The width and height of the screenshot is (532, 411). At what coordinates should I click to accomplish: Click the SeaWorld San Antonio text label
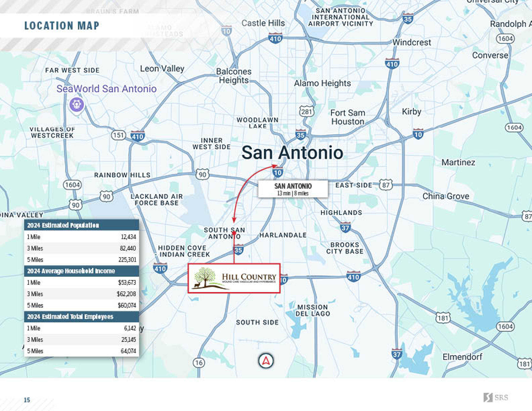pyautogui.click(x=106, y=89)
